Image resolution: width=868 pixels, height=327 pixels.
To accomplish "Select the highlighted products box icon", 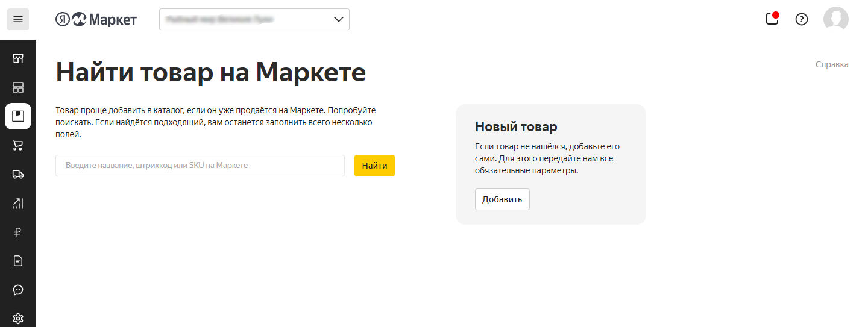I will coord(18,116).
